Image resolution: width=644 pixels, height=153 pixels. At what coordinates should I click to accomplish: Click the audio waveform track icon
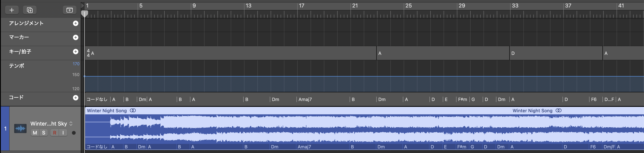pyautogui.click(x=20, y=128)
